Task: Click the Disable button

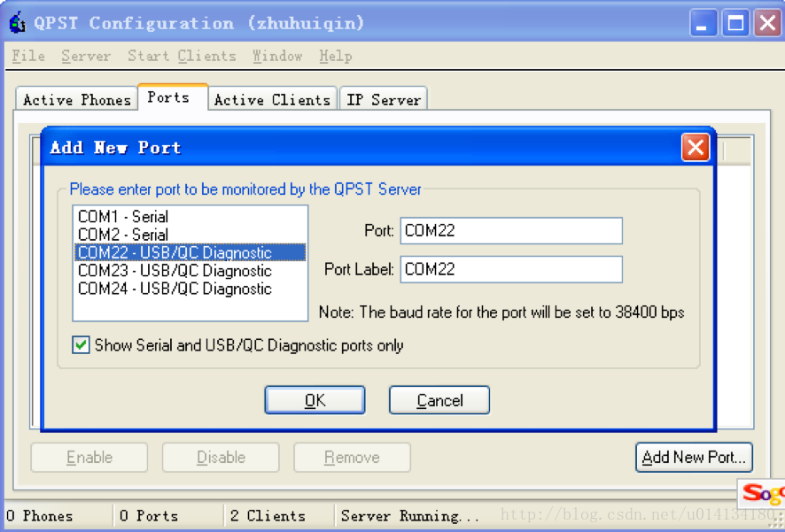Action: [221, 457]
